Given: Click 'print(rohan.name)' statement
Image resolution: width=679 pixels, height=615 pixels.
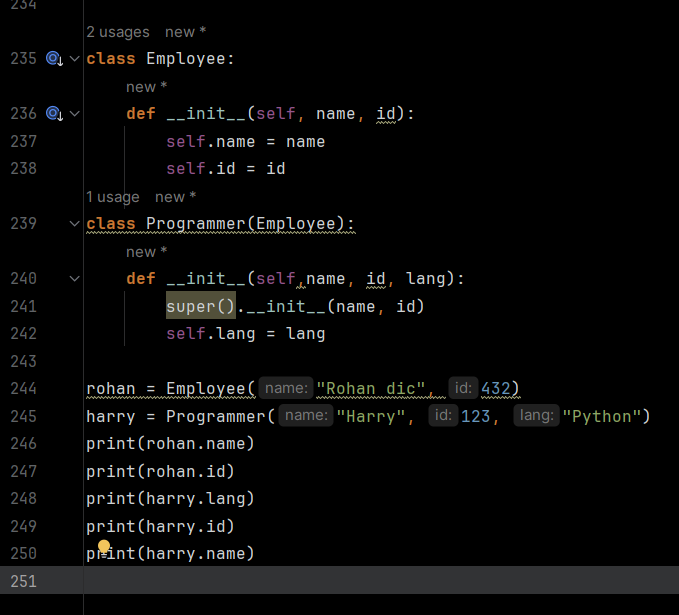Looking at the screenshot, I should click(170, 444).
